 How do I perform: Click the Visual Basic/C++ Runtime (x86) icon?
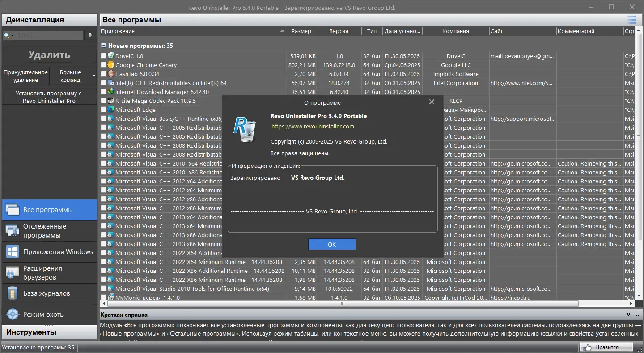(x=110, y=119)
